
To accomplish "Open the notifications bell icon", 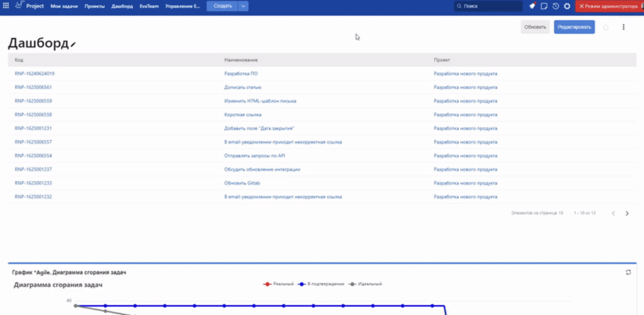I will coord(532,6).
